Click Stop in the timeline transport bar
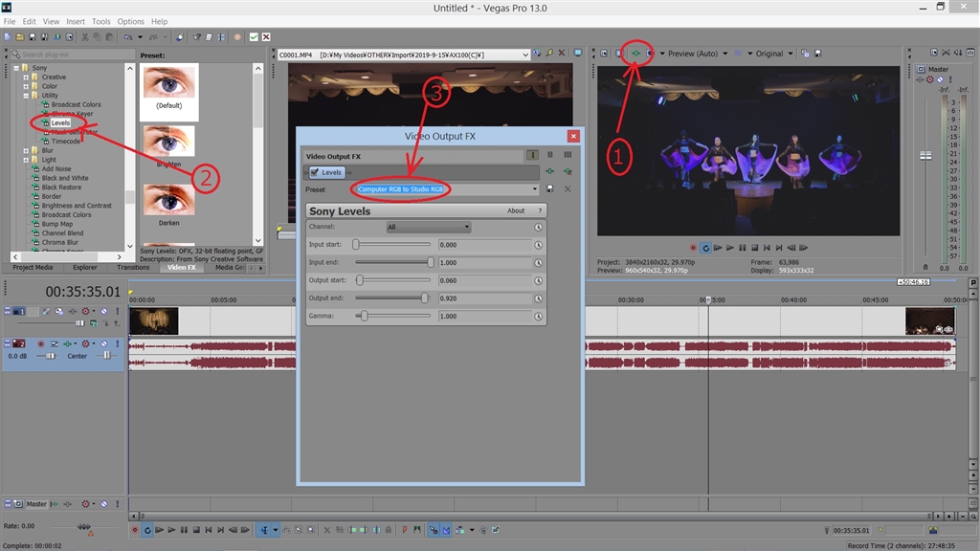Image resolution: width=980 pixels, height=551 pixels. point(196,530)
